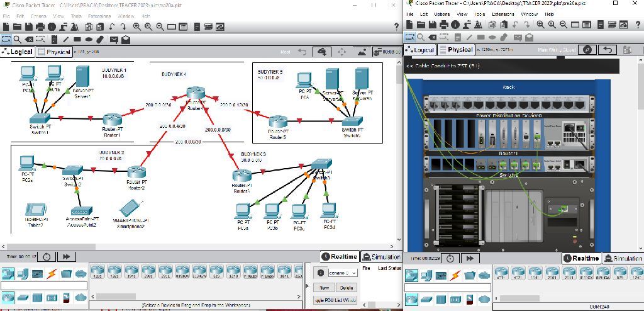Toggle the Physical view in left window
Screen dimensions: 644x311
coord(54,52)
